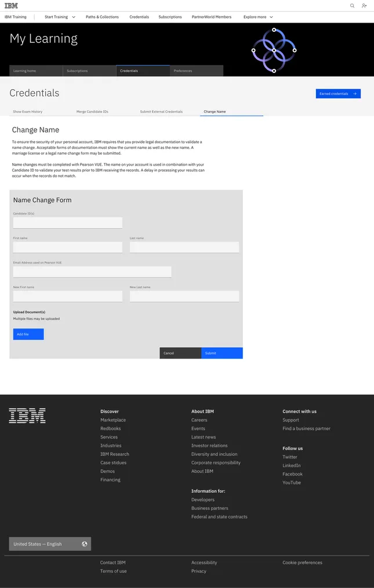Image resolution: width=374 pixels, height=588 pixels.
Task: Open the Submit External Credentials tab
Action: (x=168, y=112)
